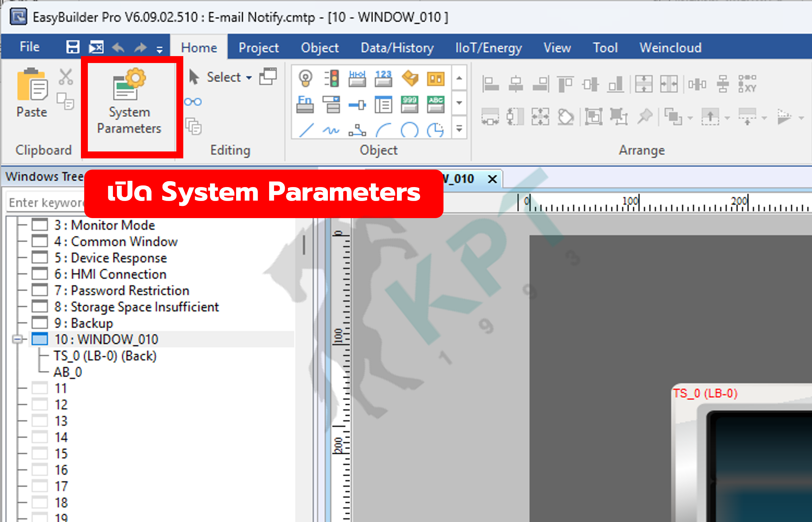Image resolution: width=812 pixels, height=522 pixels.
Task: Insert a Set Word 123 object
Action: pos(383,78)
